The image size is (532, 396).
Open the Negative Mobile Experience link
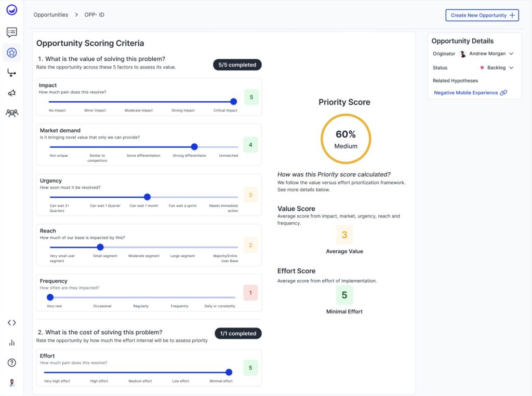coord(465,93)
